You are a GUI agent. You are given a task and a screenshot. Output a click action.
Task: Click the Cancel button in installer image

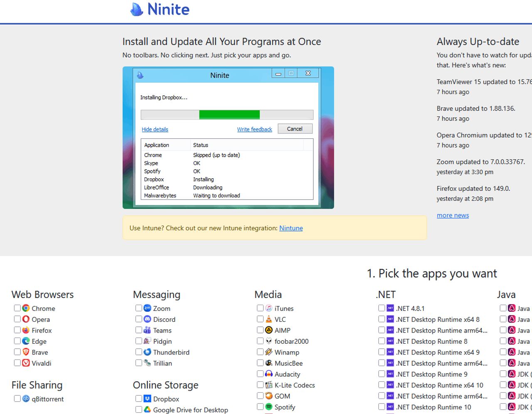[x=295, y=129]
